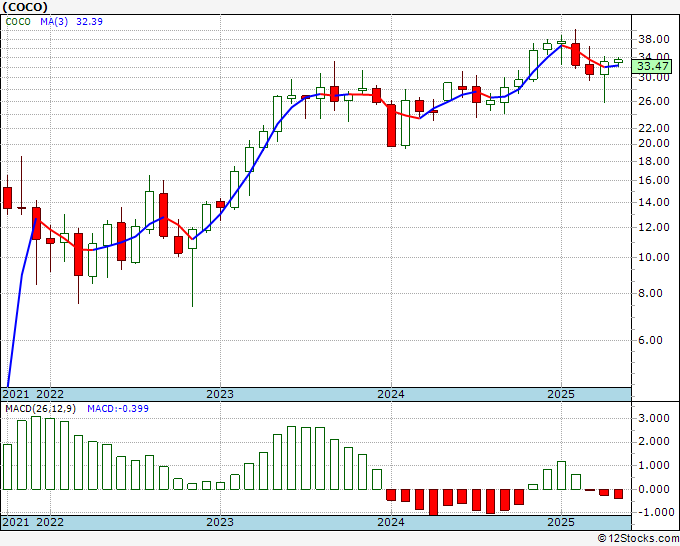Click the MACD(26,12,9) indicator label
The width and height of the screenshot is (680, 546).
click(40, 409)
